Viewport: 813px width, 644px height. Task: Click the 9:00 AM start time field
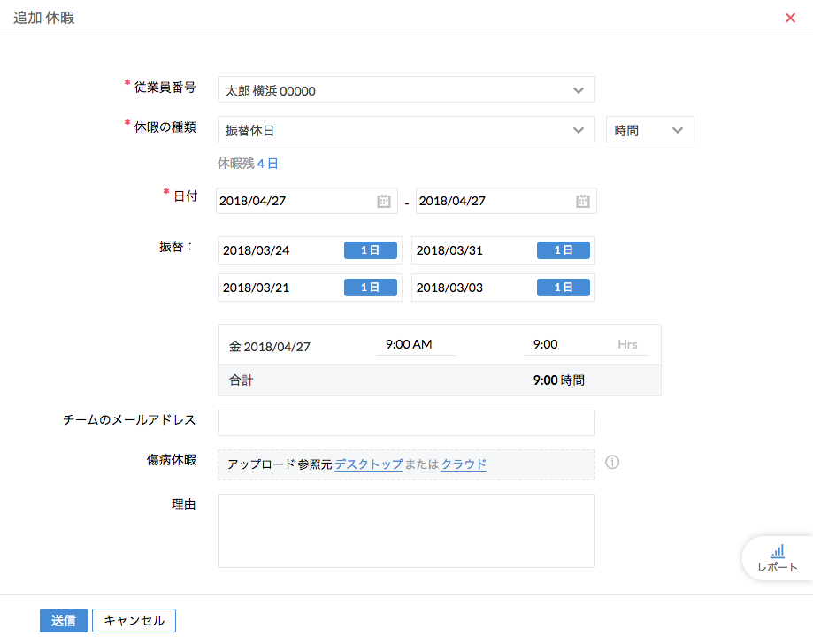416,345
